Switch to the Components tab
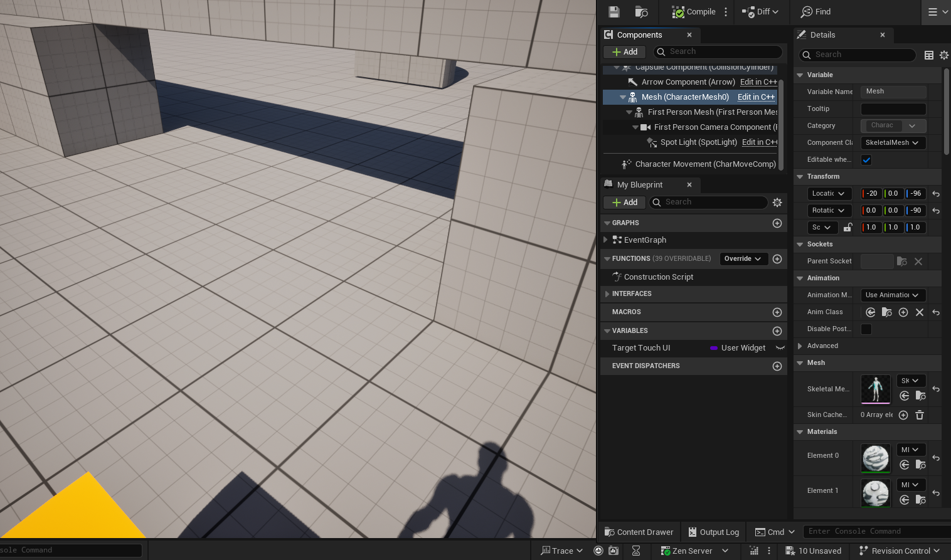Image resolution: width=951 pixels, height=560 pixels. [639, 35]
